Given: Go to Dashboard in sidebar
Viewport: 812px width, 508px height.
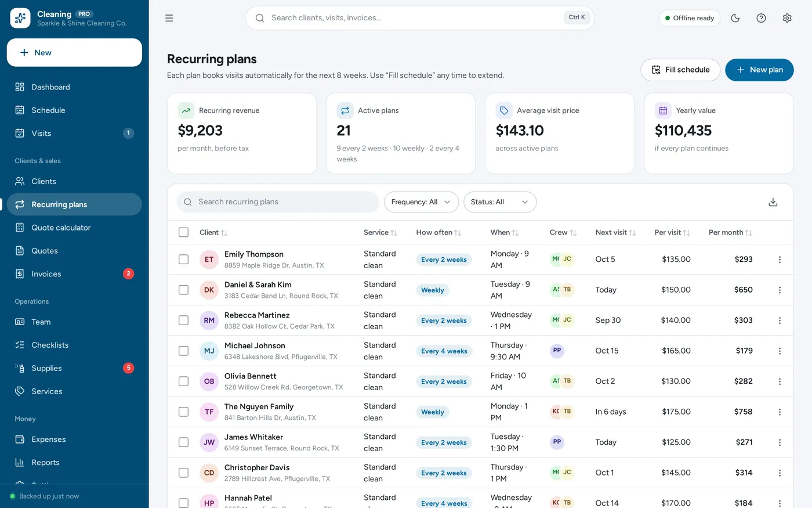Looking at the screenshot, I should click(74, 87).
